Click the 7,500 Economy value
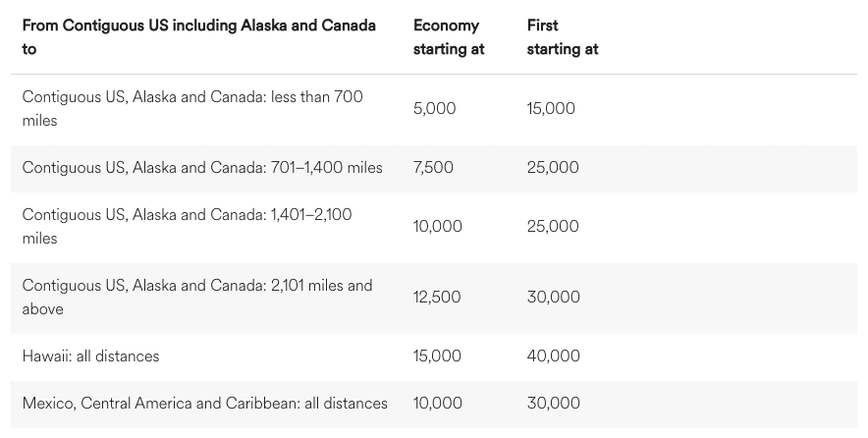 click(x=433, y=167)
